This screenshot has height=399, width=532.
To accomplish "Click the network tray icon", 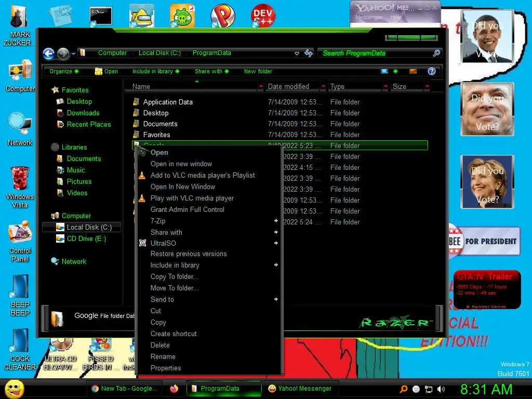I will coord(429,389).
